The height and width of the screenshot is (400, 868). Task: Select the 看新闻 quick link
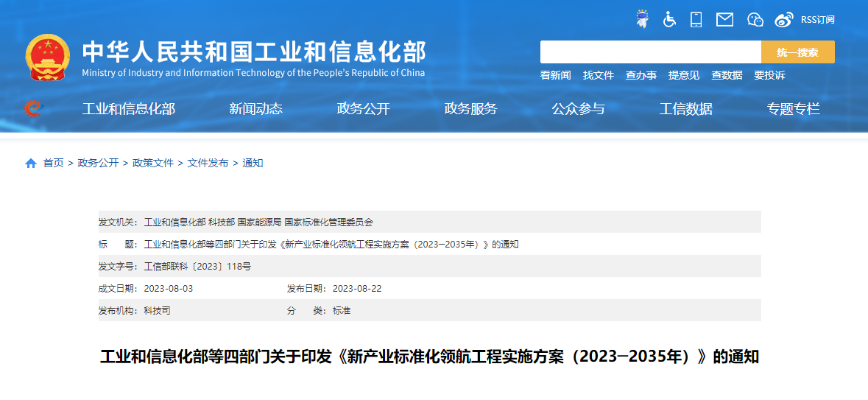(x=555, y=75)
